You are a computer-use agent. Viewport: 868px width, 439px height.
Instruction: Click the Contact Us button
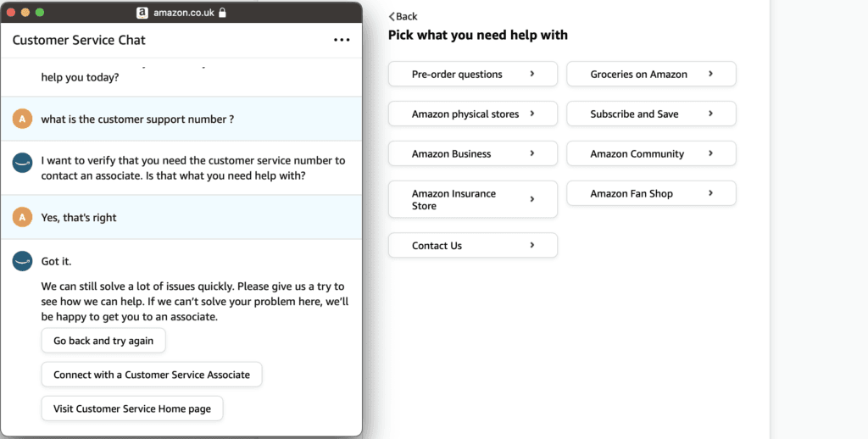click(472, 246)
